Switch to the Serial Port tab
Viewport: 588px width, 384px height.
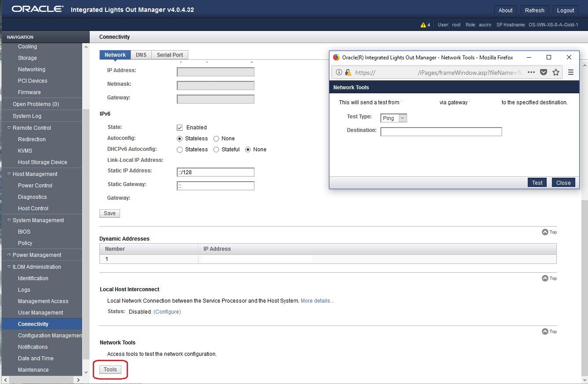point(170,55)
